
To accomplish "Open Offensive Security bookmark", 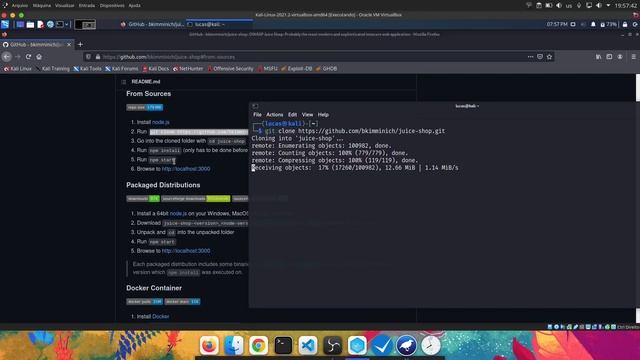I will [x=230, y=69].
